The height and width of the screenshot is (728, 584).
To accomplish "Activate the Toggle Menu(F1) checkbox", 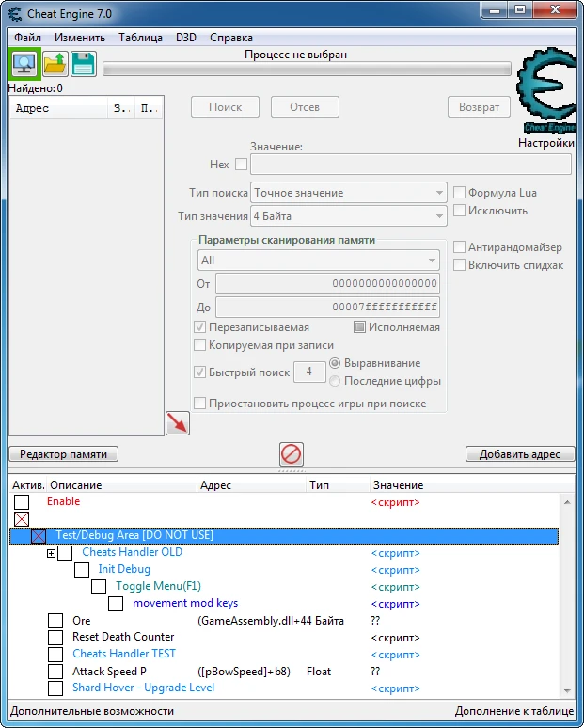I will pyautogui.click(x=99, y=587).
